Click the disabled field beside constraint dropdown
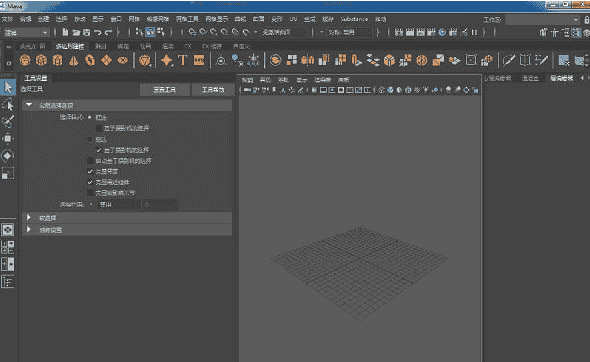The width and height of the screenshot is (590, 362). click(x=159, y=205)
